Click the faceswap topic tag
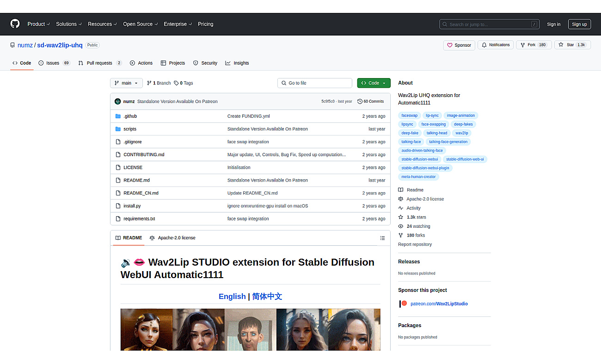 tap(409, 115)
